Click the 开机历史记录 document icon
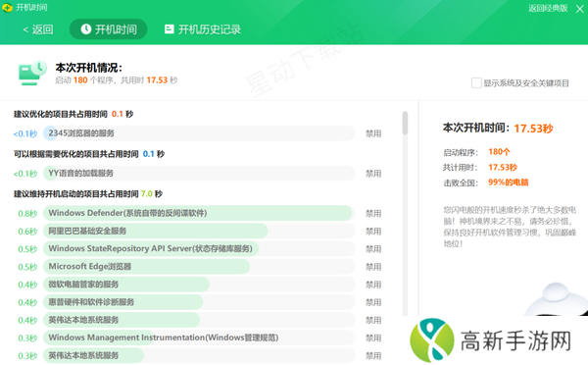 click(170, 29)
